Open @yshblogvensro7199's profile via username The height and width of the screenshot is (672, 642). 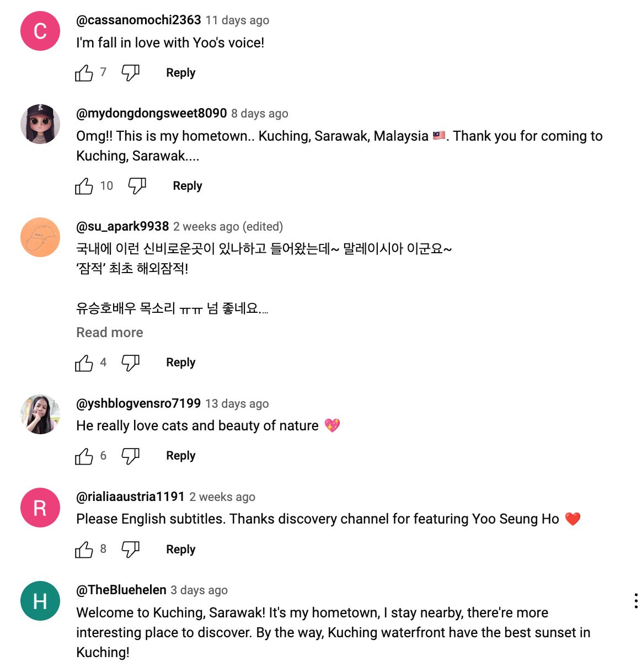[138, 403]
